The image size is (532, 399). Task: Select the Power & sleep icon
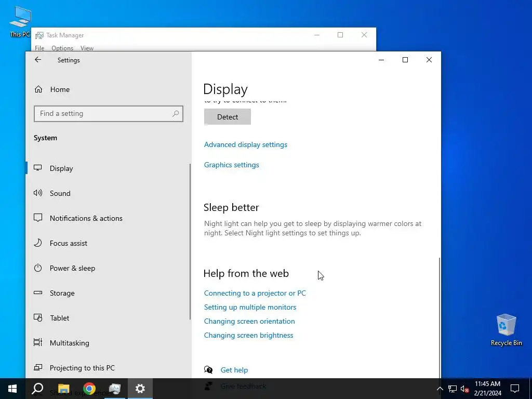pyautogui.click(x=37, y=268)
